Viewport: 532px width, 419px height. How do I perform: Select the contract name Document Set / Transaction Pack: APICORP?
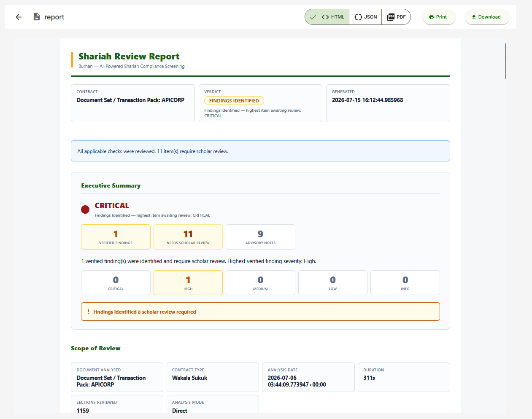click(x=130, y=100)
